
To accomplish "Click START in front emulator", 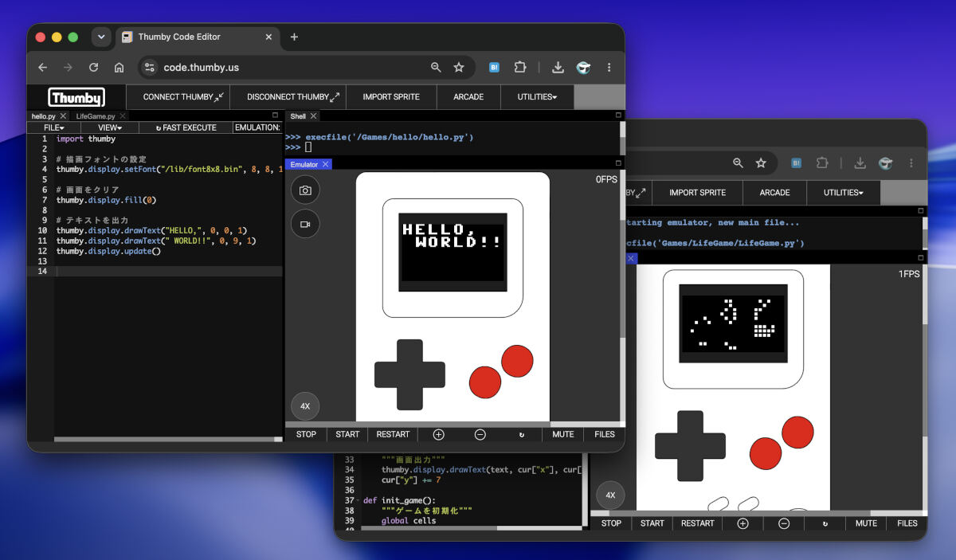I will pyautogui.click(x=347, y=434).
